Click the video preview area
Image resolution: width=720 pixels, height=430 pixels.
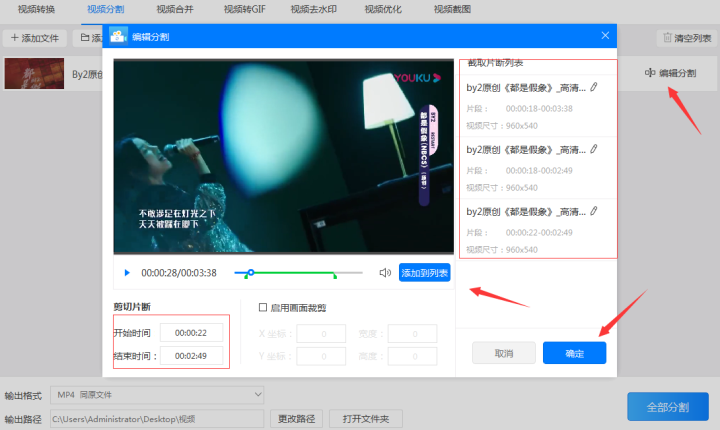[284, 156]
